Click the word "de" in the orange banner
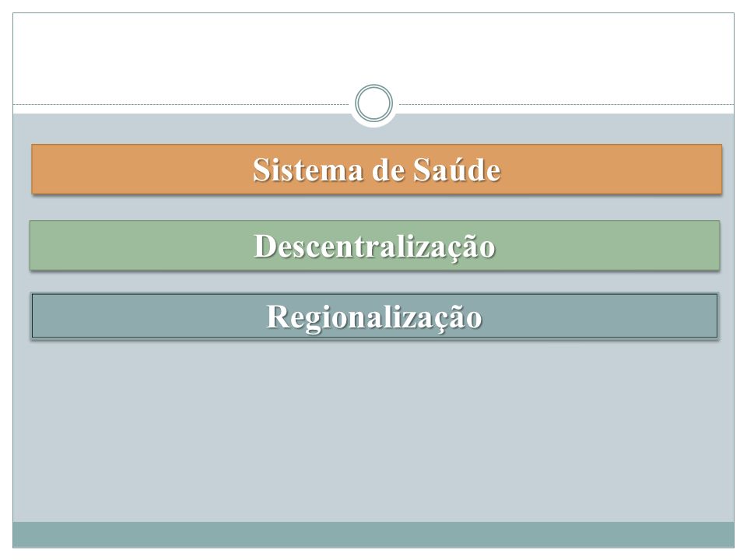The width and height of the screenshot is (747, 560). (388, 170)
